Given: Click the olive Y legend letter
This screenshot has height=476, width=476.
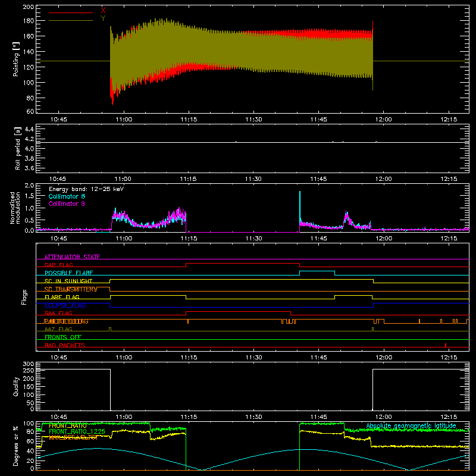Looking at the screenshot, I should pyautogui.click(x=103, y=18).
